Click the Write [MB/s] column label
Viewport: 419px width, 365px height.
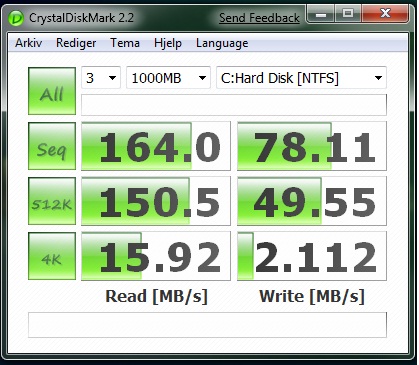tap(312, 296)
